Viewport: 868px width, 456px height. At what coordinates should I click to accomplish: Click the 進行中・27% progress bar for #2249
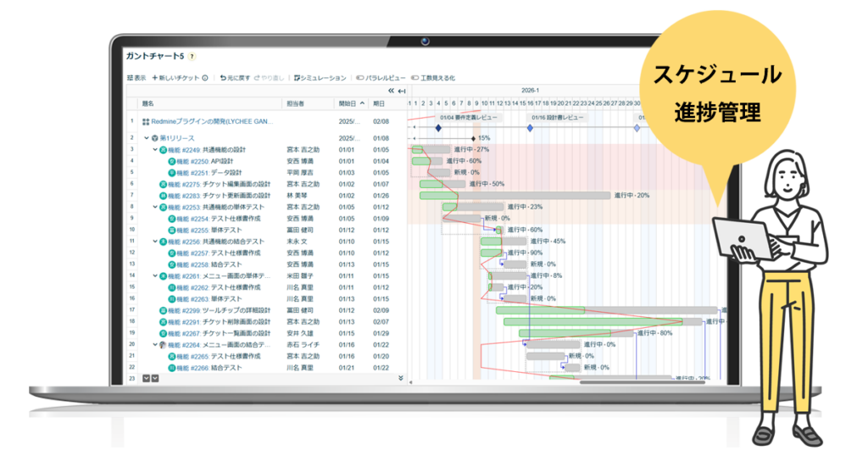(x=431, y=149)
